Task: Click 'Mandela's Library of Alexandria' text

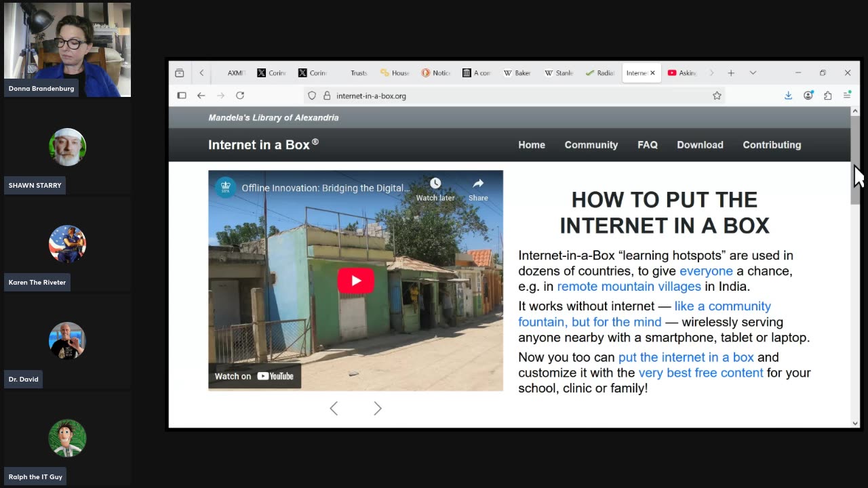Action: [x=273, y=117]
